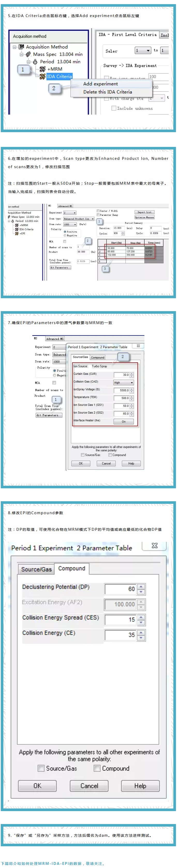Click Number of scans field showing 1
Image resolution: width=177 pixels, height=868 pixels.
click(x=83, y=247)
